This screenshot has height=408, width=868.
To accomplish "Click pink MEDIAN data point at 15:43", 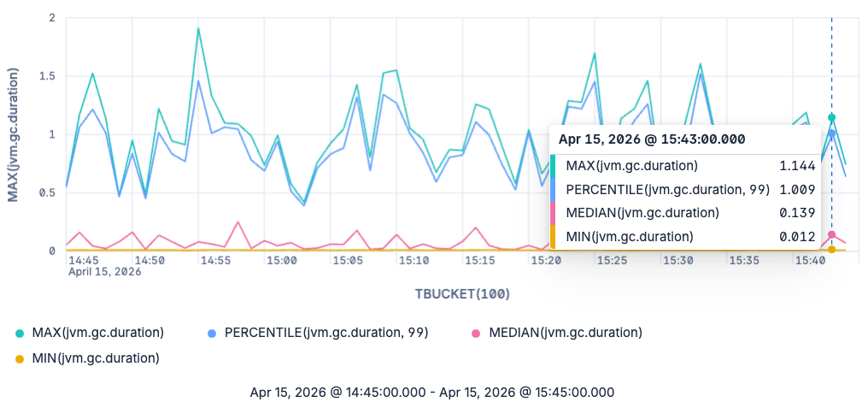I will click(831, 235).
